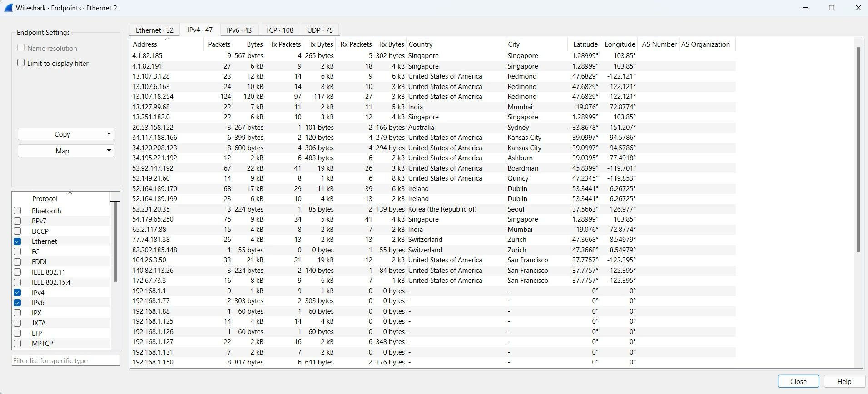
Task: Click the Filter list for specific type field
Action: [x=66, y=360]
